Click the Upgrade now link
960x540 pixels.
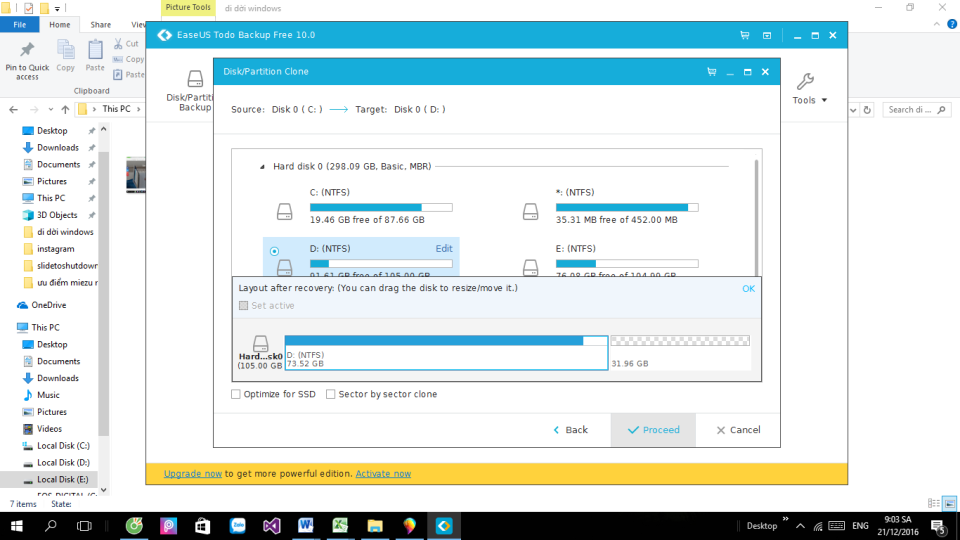(193, 474)
